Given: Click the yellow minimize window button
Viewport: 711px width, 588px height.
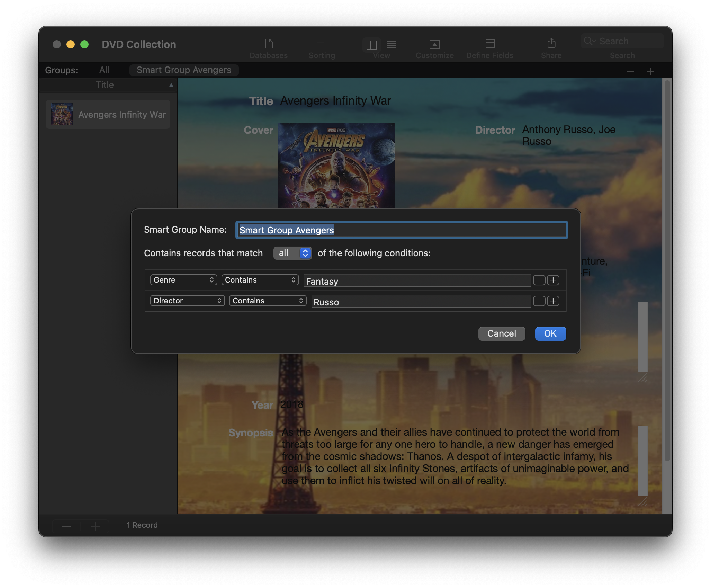Looking at the screenshot, I should pos(71,44).
